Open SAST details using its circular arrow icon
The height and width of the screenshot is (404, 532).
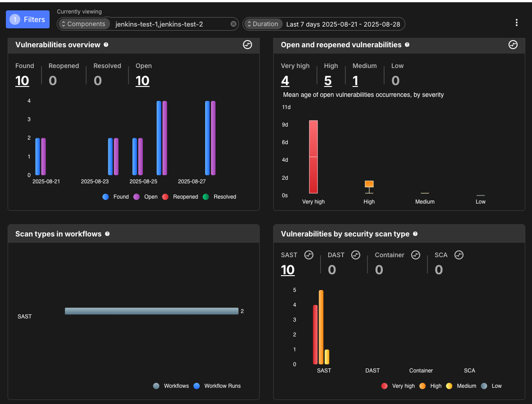click(x=308, y=255)
